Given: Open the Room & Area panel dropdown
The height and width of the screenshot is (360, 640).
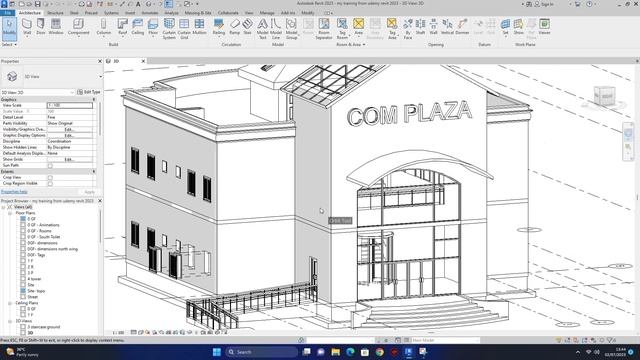Looking at the screenshot, I should point(351,44).
